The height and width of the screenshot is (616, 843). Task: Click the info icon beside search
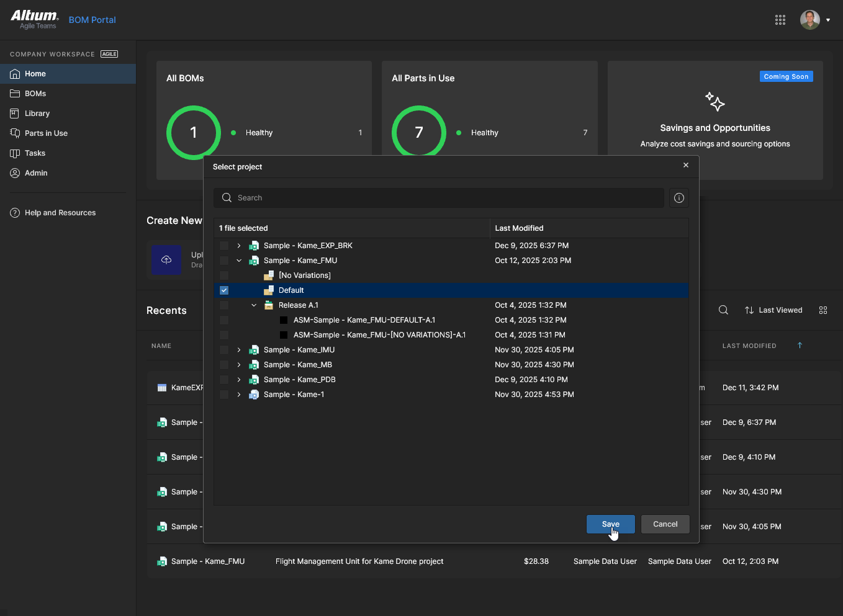coord(679,198)
